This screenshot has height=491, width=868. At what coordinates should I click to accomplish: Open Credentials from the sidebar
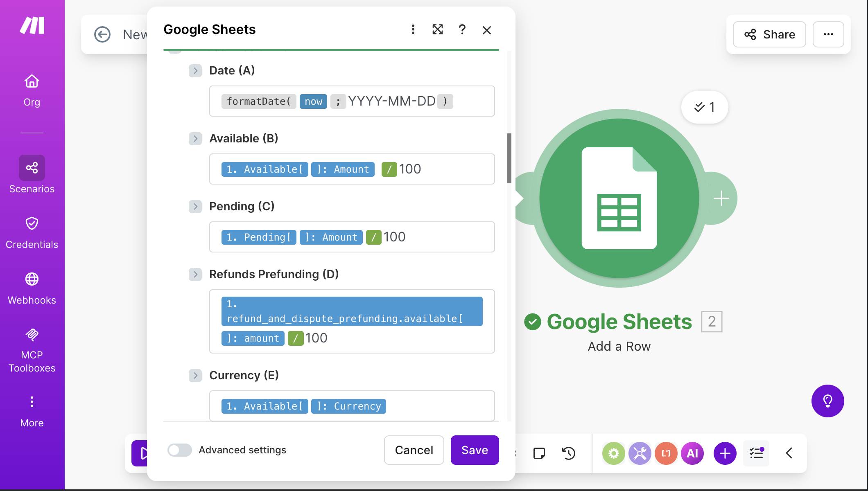click(32, 231)
